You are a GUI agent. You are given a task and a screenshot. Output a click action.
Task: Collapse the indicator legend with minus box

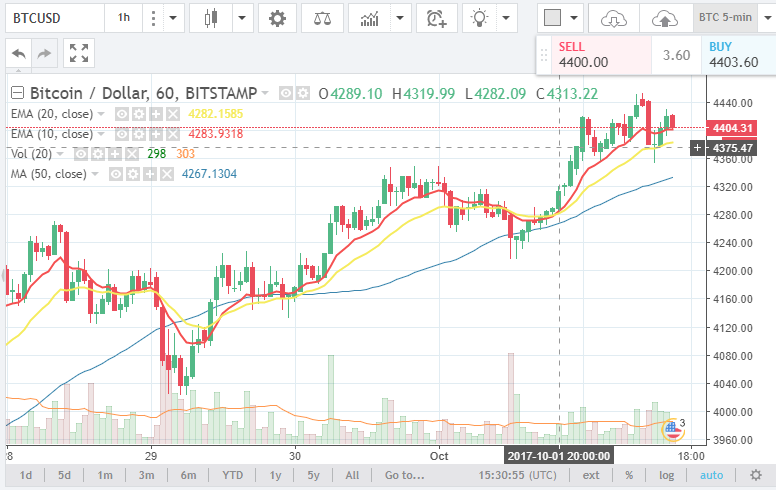pos(17,93)
